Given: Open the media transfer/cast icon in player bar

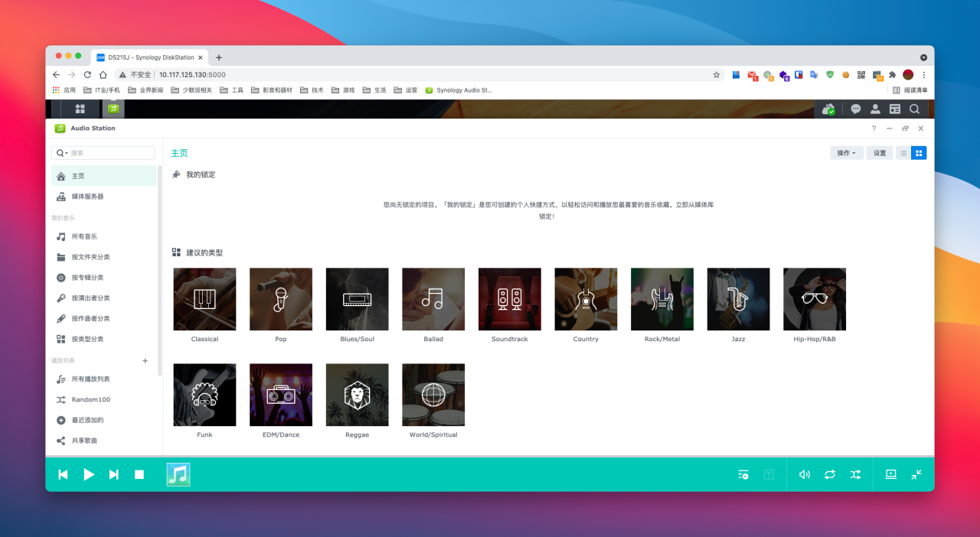Looking at the screenshot, I should [x=890, y=474].
